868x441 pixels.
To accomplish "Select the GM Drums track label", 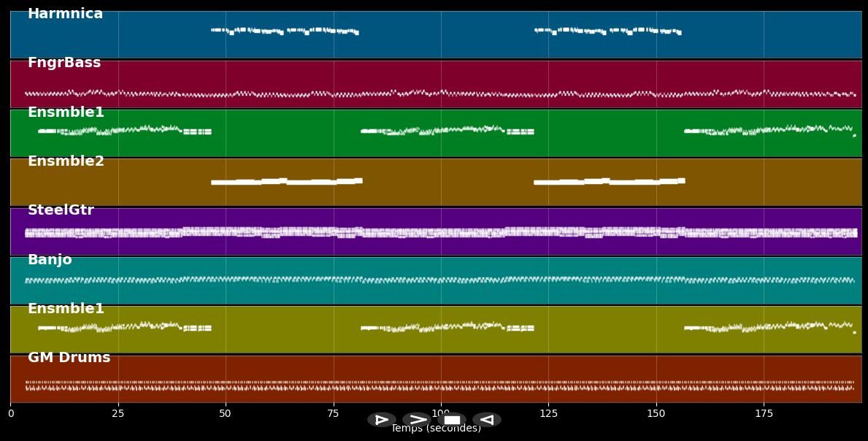I will tap(69, 358).
